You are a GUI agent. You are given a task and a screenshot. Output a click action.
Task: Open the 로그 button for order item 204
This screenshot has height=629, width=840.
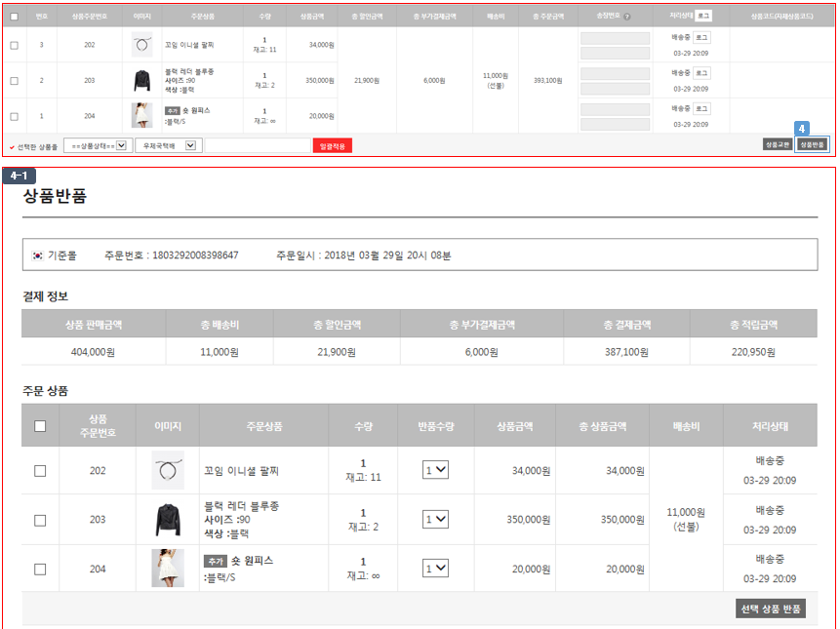[x=701, y=108]
